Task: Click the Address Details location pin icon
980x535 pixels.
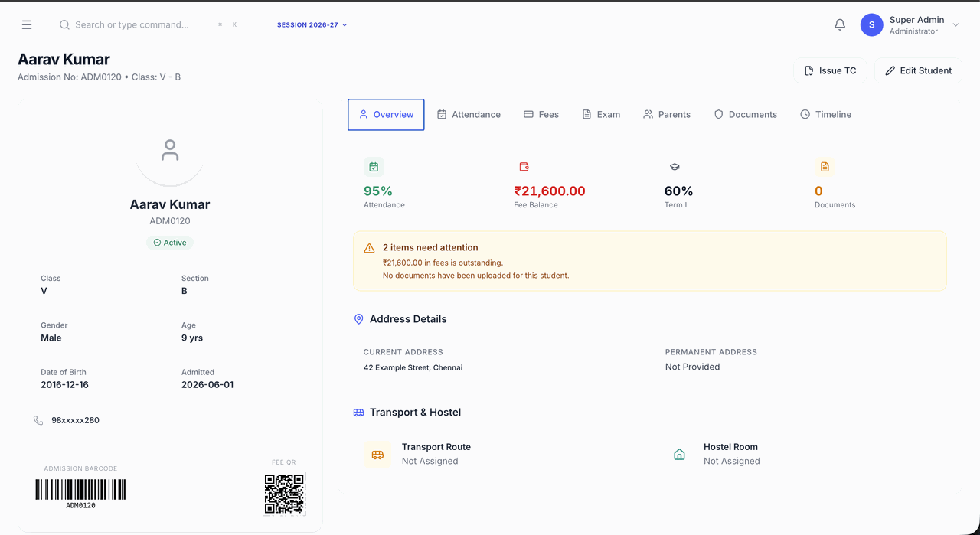Action: point(358,319)
